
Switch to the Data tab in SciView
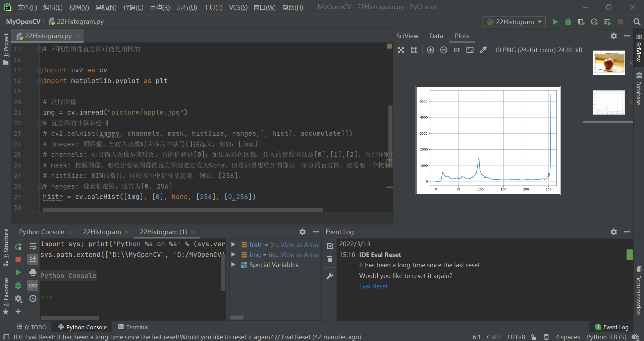pos(436,36)
